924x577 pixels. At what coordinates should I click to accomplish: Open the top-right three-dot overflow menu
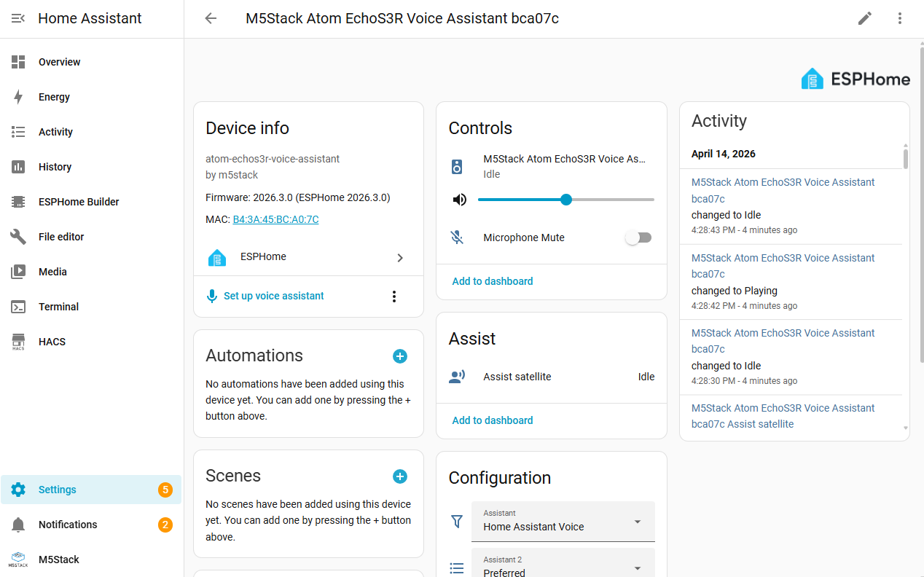(x=900, y=18)
